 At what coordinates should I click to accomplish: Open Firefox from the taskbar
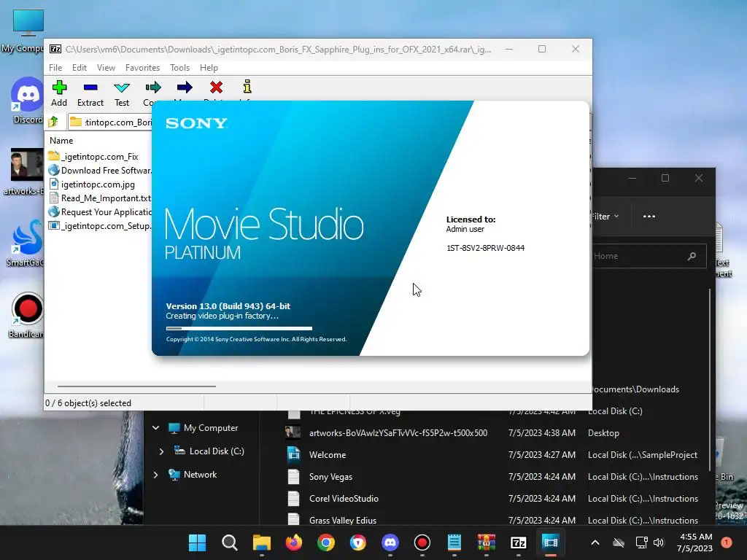294,542
